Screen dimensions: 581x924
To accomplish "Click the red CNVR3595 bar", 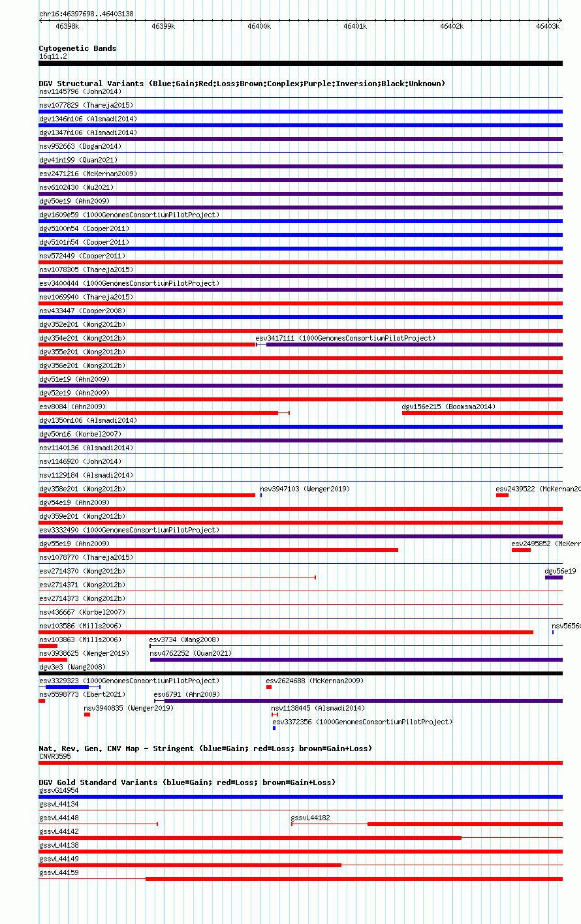I will [301, 763].
